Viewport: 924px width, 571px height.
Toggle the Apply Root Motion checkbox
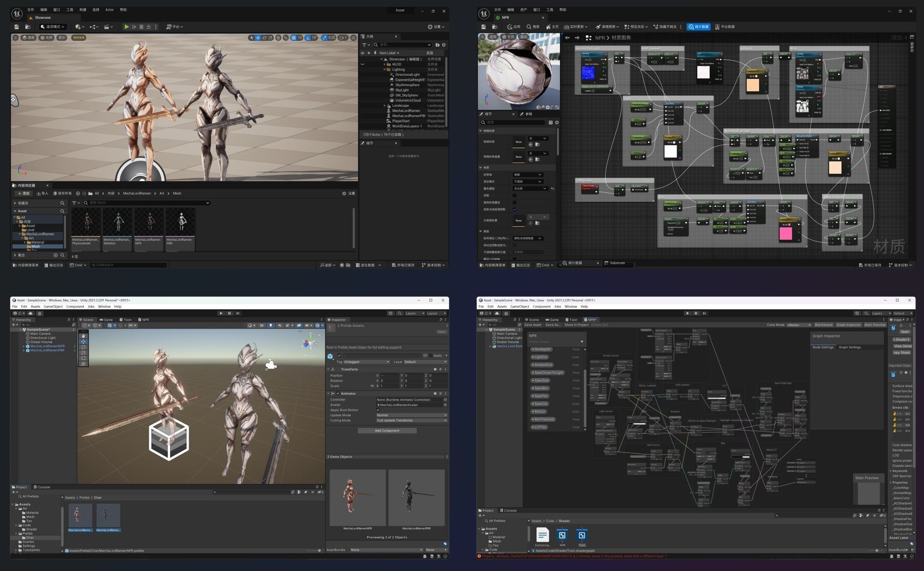pos(378,410)
